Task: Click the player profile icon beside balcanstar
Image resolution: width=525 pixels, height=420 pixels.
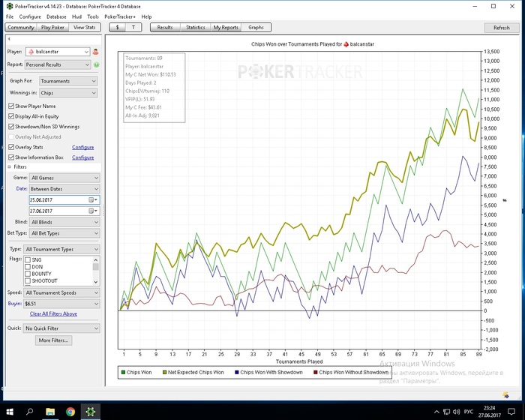Action: (x=96, y=52)
